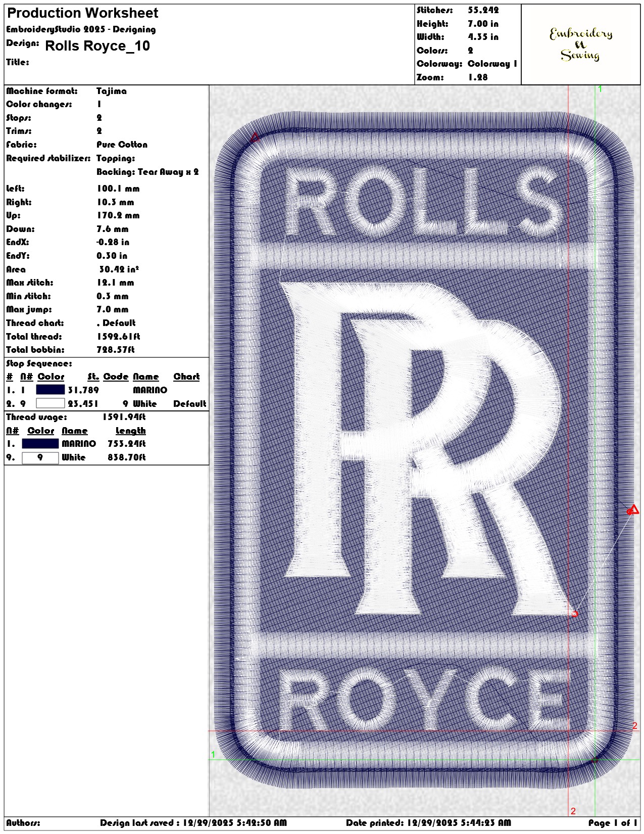
Task: Click the Thread usage total 1591.94ft
Action: tap(124, 417)
